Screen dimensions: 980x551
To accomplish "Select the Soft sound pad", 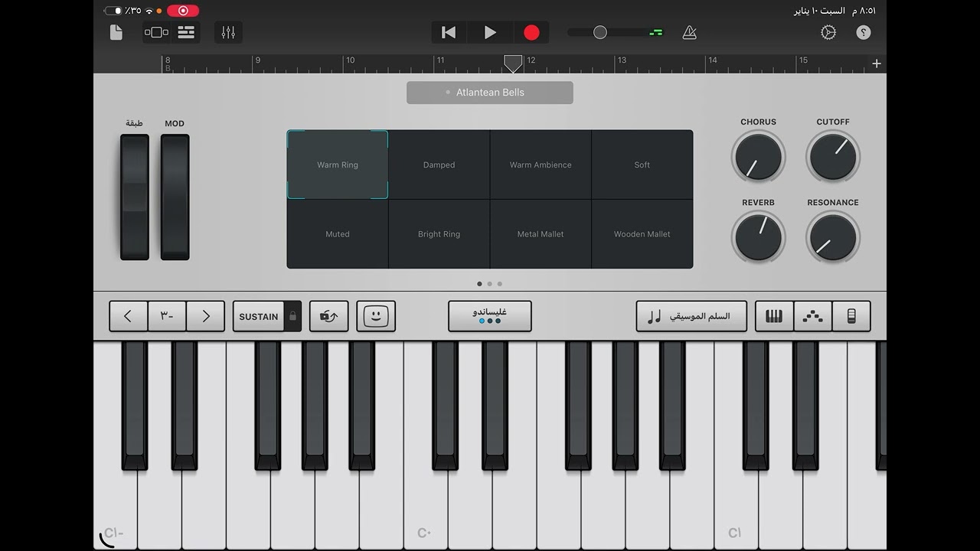I will [642, 165].
